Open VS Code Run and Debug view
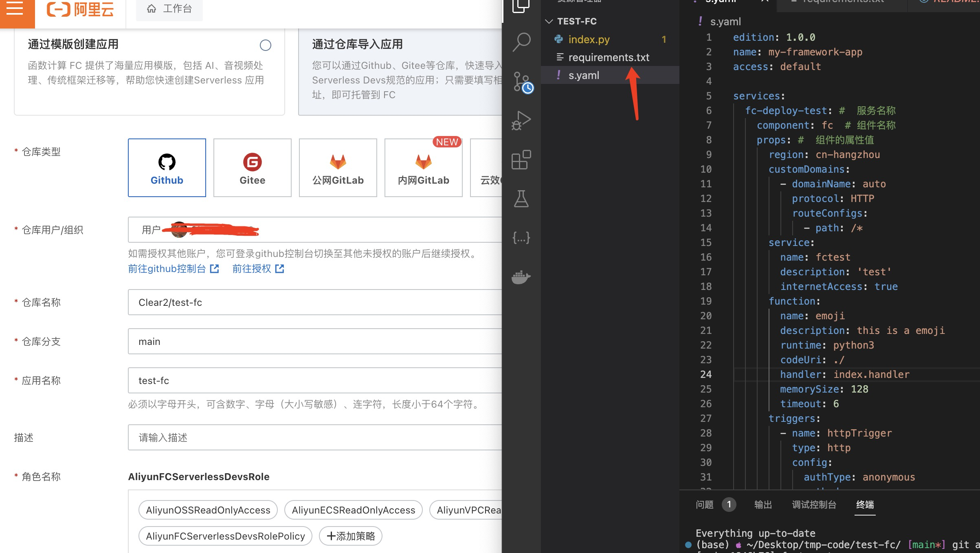 point(521,121)
